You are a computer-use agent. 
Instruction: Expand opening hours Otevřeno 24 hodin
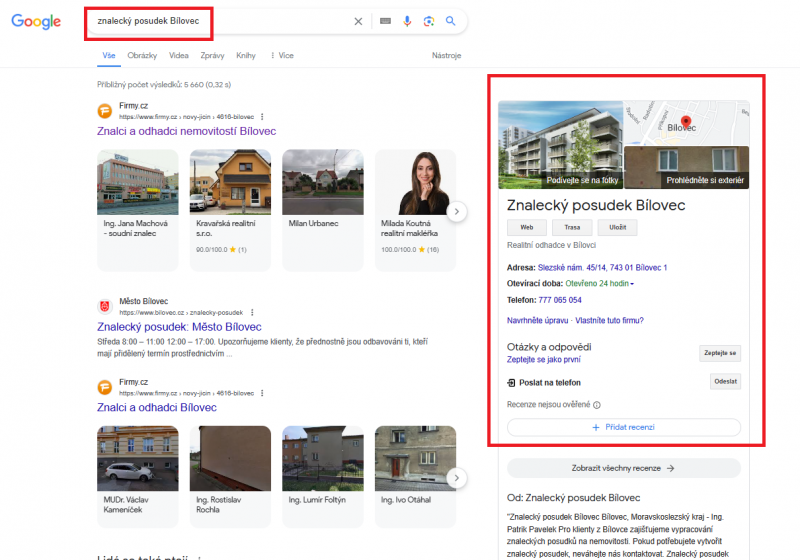(599, 284)
